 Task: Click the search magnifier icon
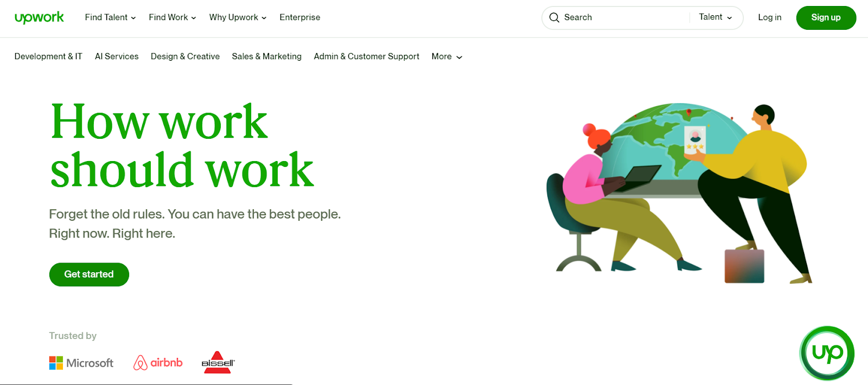(x=554, y=17)
